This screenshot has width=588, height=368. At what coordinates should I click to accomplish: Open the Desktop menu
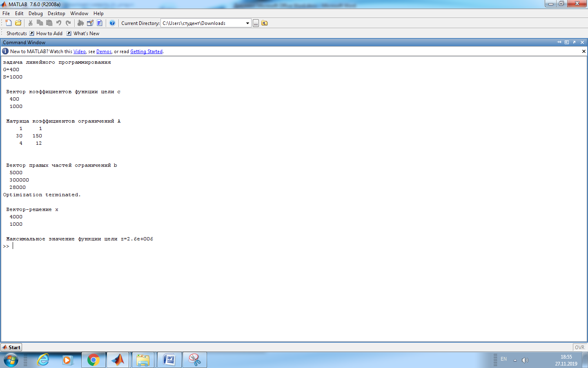point(56,13)
